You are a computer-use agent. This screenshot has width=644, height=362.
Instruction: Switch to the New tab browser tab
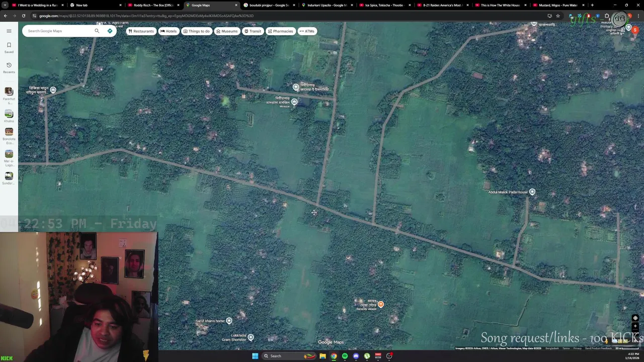pyautogui.click(x=96, y=5)
